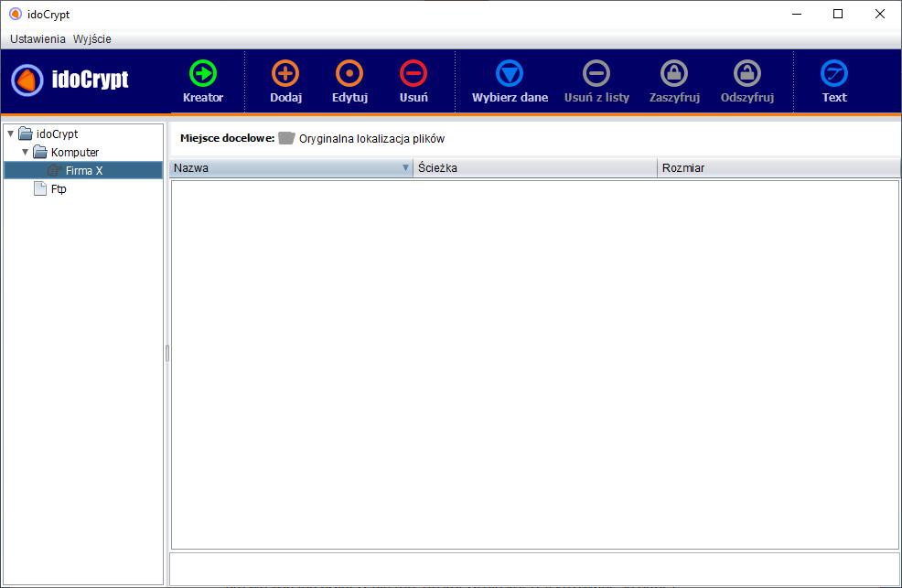Click the bottom status text area
902x588 pixels.
click(x=534, y=569)
